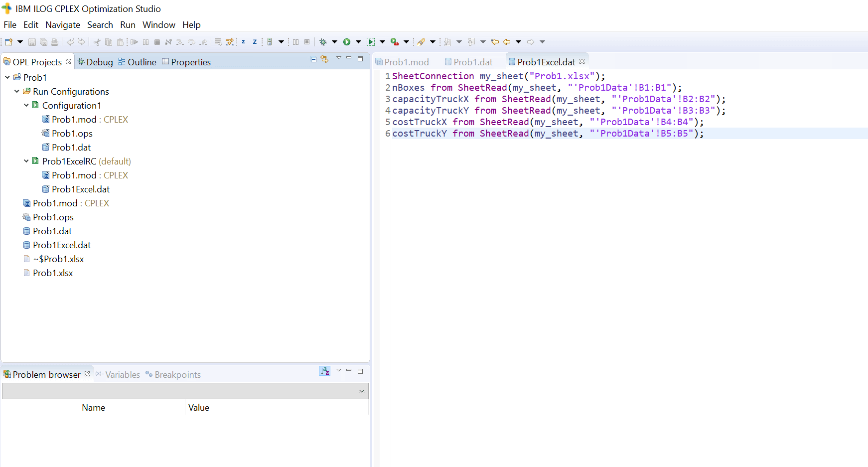The image size is (868, 467).
Task: Click the Undo arrow toolbar icon
Action: coord(70,42)
